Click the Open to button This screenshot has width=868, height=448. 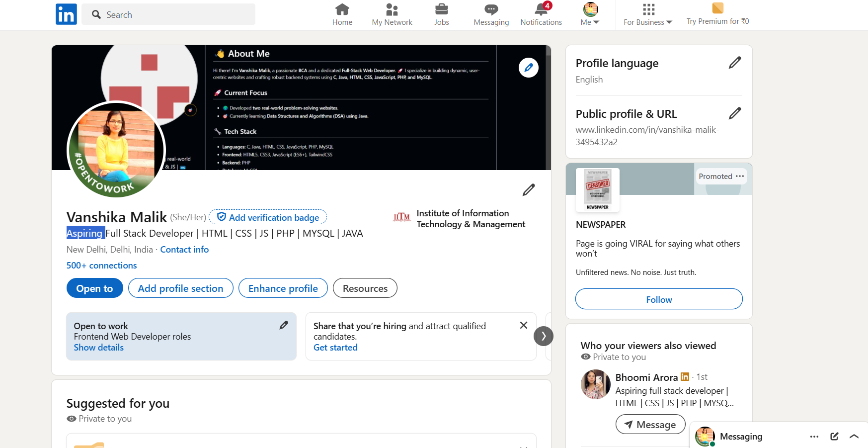click(x=94, y=288)
